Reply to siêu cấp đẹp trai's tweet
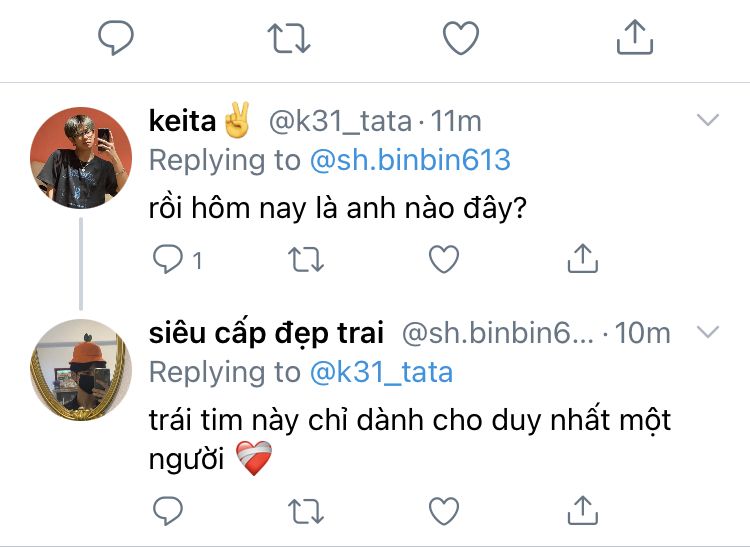The height and width of the screenshot is (547, 750). (x=166, y=511)
